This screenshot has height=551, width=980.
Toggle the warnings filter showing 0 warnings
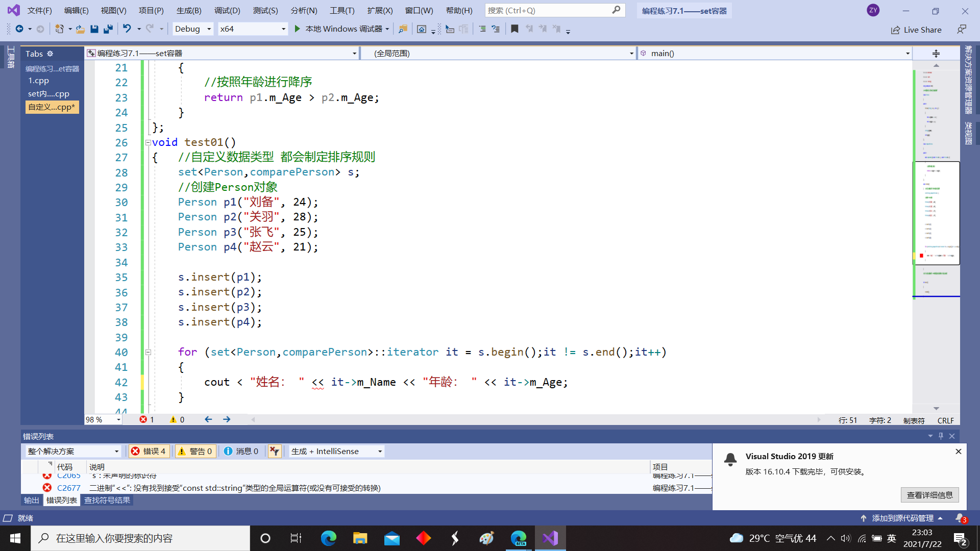[195, 451]
